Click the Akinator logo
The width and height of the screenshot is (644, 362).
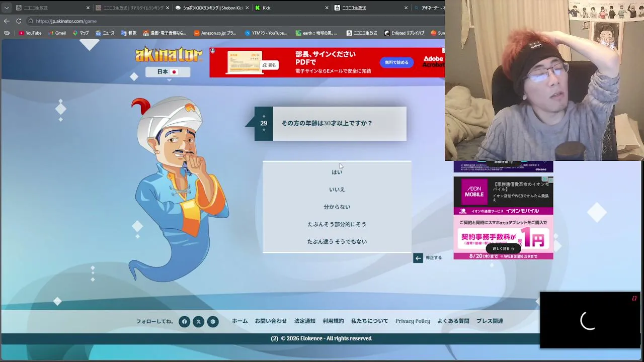(x=169, y=54)
